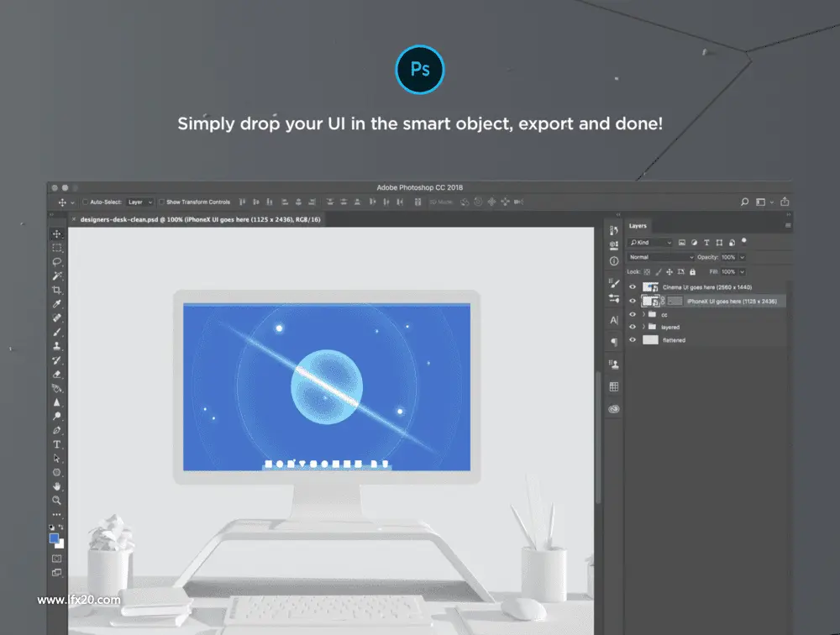Image resolution: width=840 pixels, height=635 pixels.
Task: Enable Show Transform Controls checkbox
Action: pyautogui.click(x=161, y=202)
